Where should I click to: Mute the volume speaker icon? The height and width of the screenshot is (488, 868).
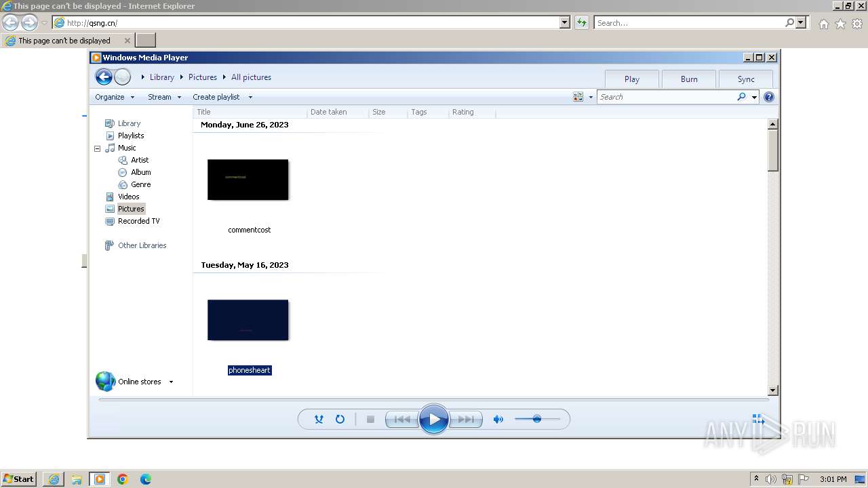tap(498, 420)
